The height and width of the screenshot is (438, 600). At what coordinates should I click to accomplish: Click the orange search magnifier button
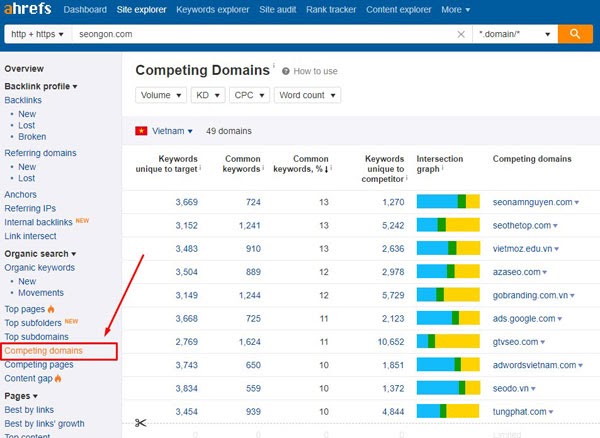575,34
